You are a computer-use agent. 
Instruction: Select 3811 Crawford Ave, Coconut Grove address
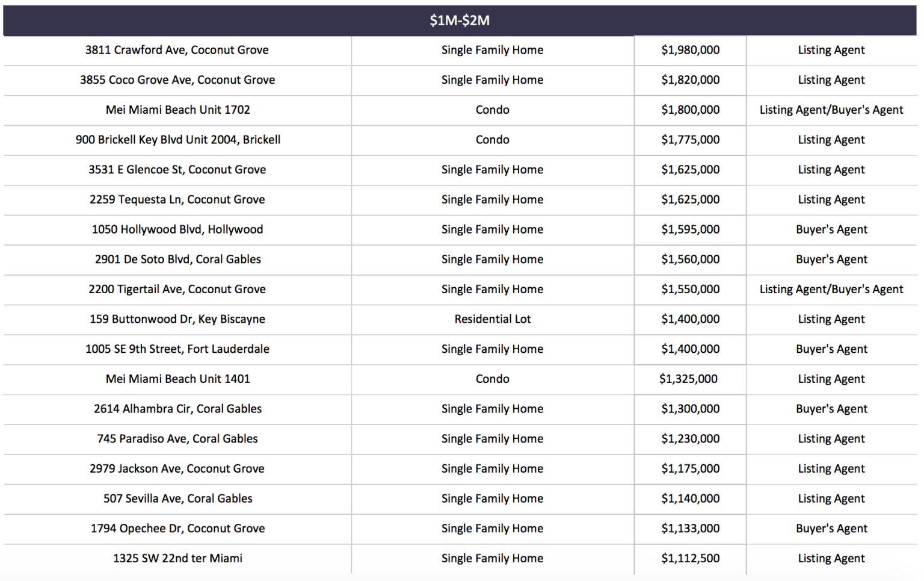(177, 50)
